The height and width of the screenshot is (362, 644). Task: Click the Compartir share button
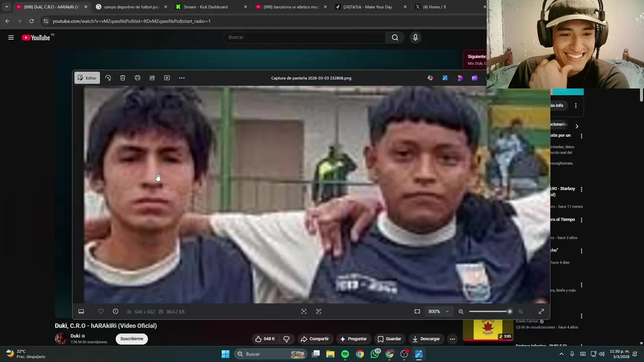point(314,339)
